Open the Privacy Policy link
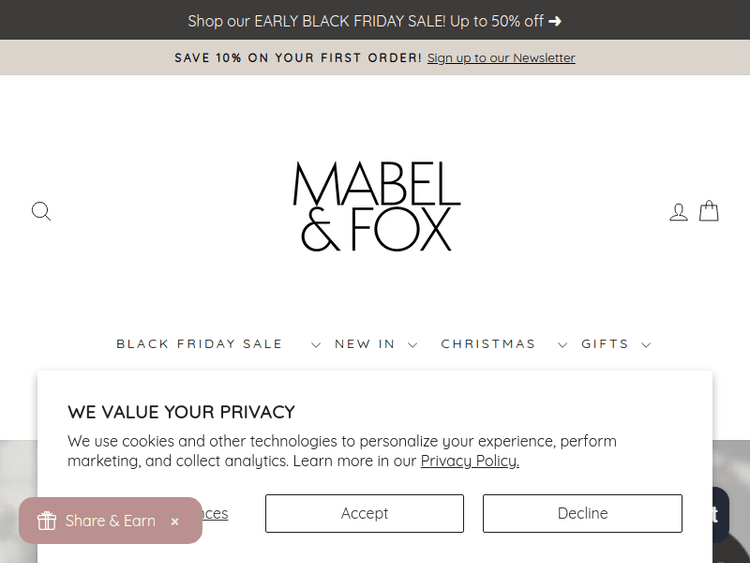 (469, 461)
